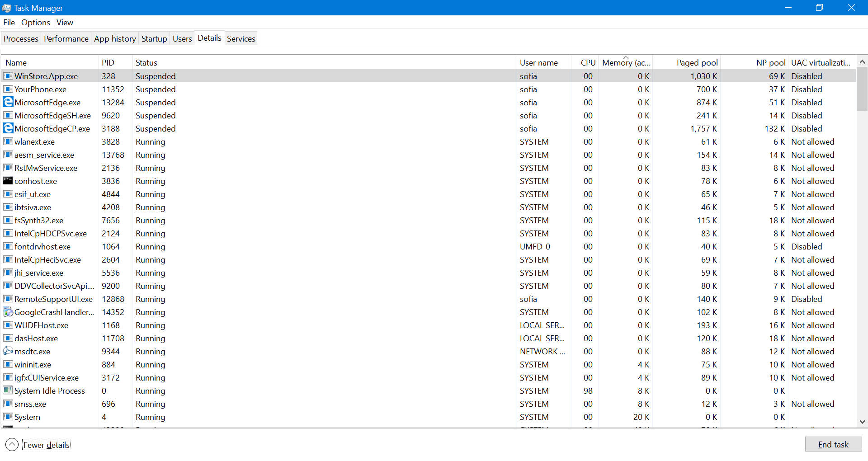
Task: Collapse view with the Fewer details arrow
Action: click(x=12, y=445)
